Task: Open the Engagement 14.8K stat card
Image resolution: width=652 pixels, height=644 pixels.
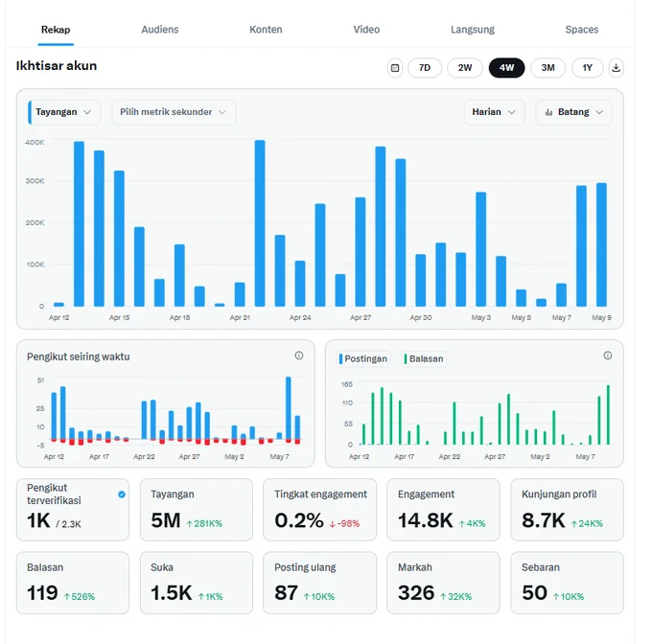Action: (443, 510)
